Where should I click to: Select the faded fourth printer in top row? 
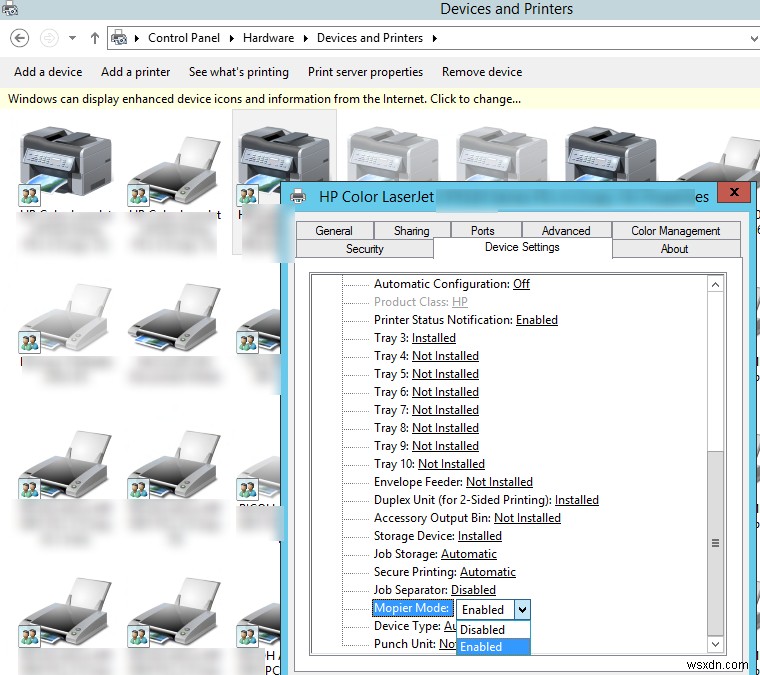393,154
